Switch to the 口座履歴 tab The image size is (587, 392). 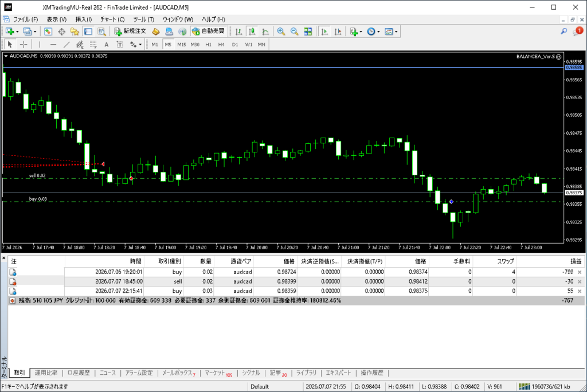click(x=79, y=373)
